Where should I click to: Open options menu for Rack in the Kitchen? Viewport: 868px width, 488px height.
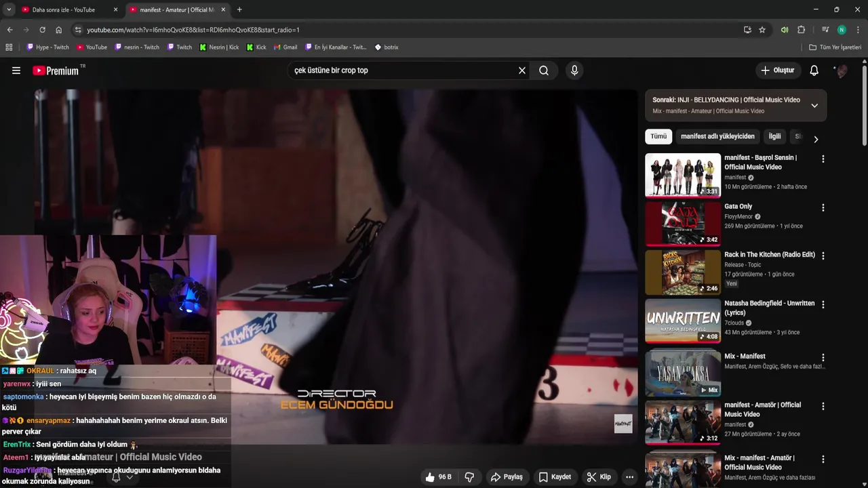click(x=823, y=256)
